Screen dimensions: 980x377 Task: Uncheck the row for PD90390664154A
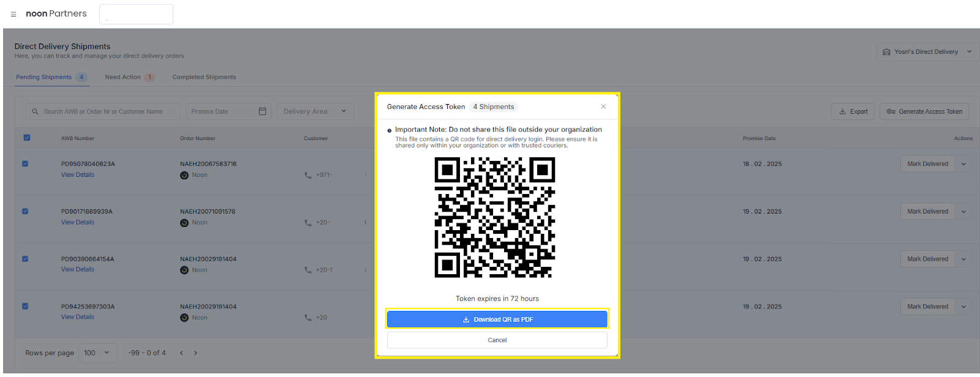pyautogui.click(x=25, y=258)
